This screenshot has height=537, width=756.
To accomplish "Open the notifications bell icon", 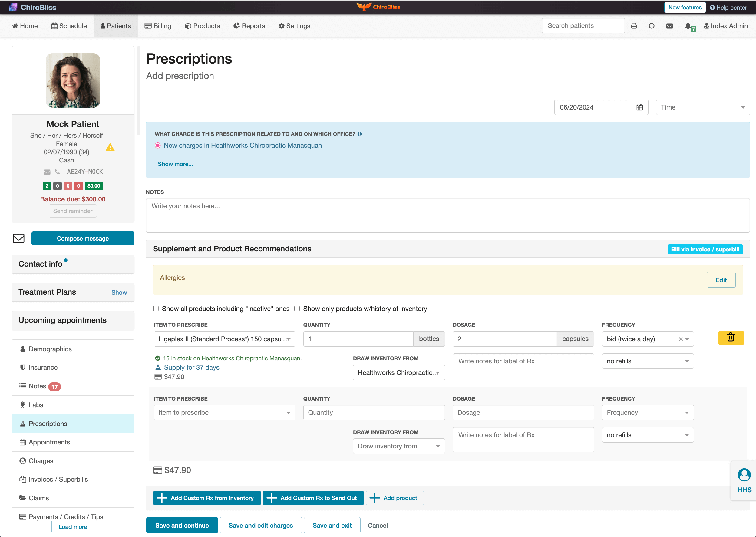I will tap(688, 26).
